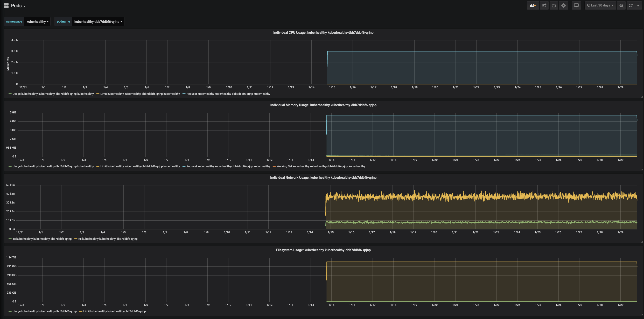
Task: Click the Grafana grid logo icon
Action: pyautogui.click(x=6, y=5)
